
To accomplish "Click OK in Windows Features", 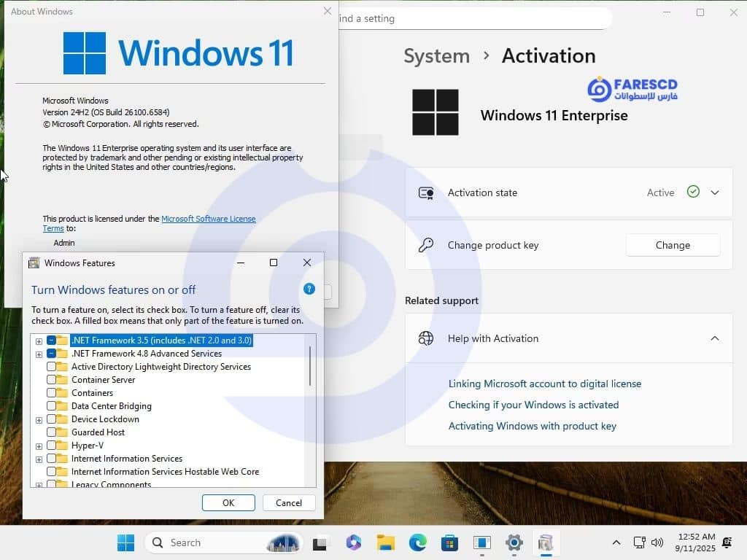I will click(228, 503).
